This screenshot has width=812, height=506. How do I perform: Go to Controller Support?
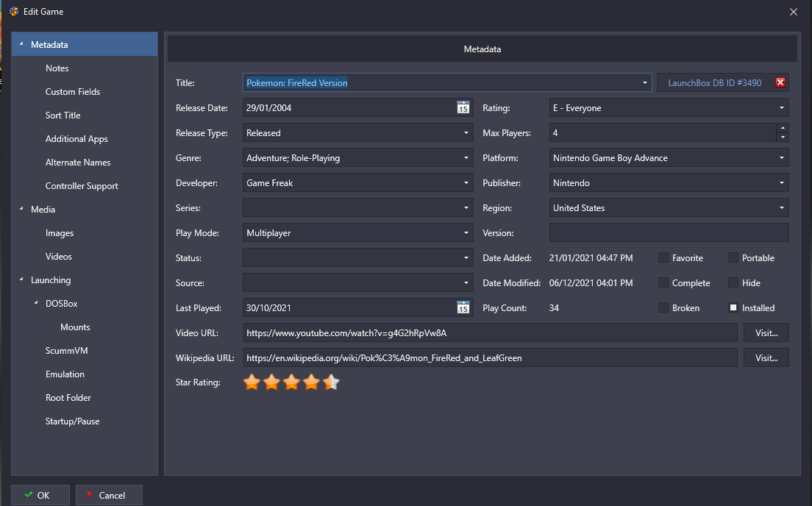point(82,186)
